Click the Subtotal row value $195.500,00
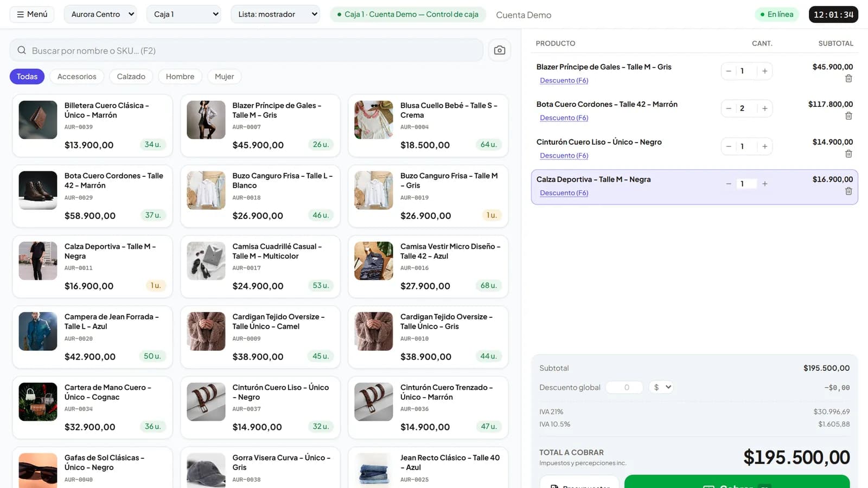The height and width of the screenshot is (488, 868). click(827, 368)
